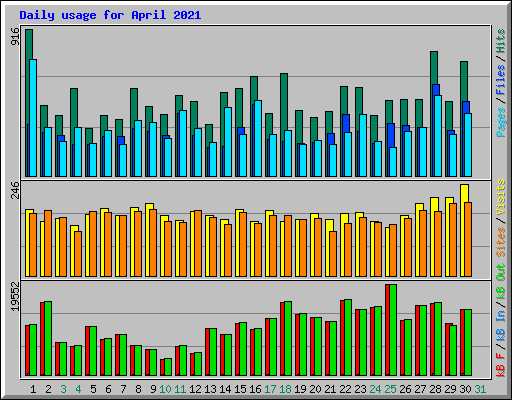
Task: Click day label 23 on the x-axis
Action: tap(360, 389)
